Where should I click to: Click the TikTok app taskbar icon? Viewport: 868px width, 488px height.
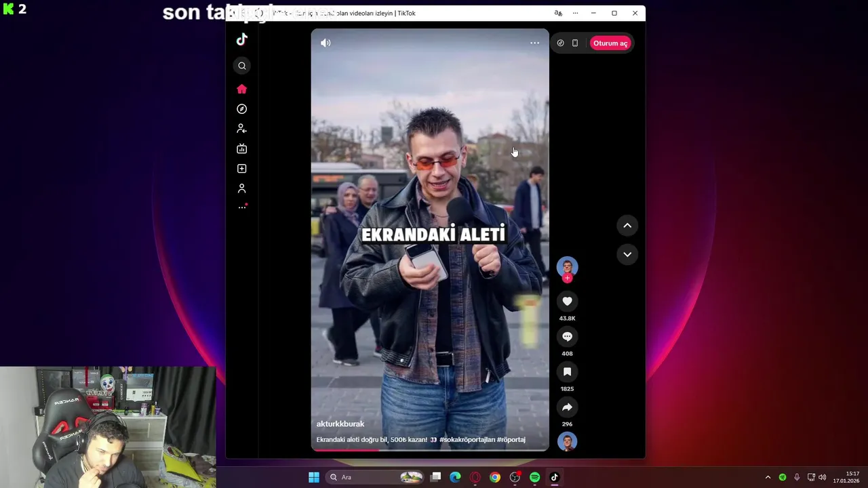click(x=554, y=477)
